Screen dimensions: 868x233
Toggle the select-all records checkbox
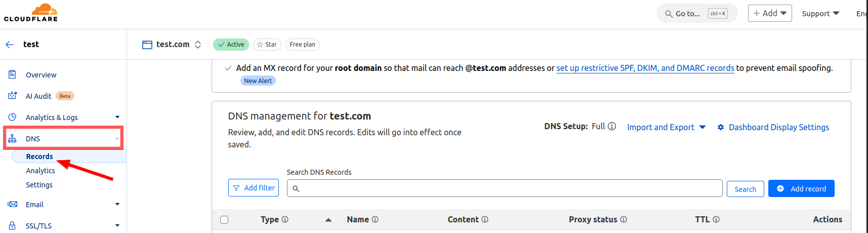[224, 219]
